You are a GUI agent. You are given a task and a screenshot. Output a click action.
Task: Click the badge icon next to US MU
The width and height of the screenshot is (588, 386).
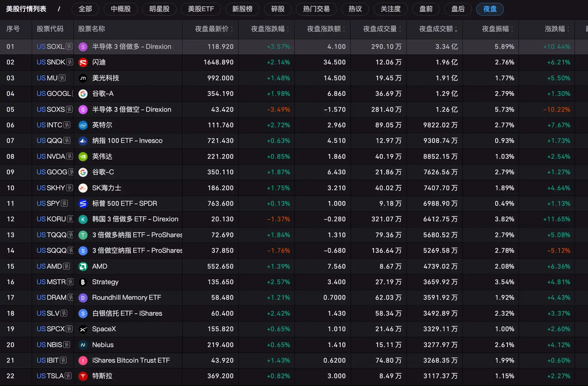click(x=62, y=78)
